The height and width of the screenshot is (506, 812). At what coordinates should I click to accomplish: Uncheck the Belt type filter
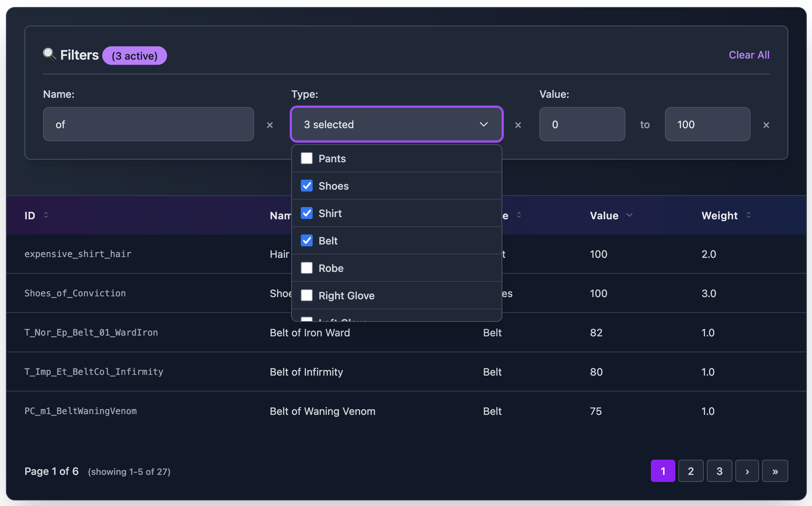(306, 240)
